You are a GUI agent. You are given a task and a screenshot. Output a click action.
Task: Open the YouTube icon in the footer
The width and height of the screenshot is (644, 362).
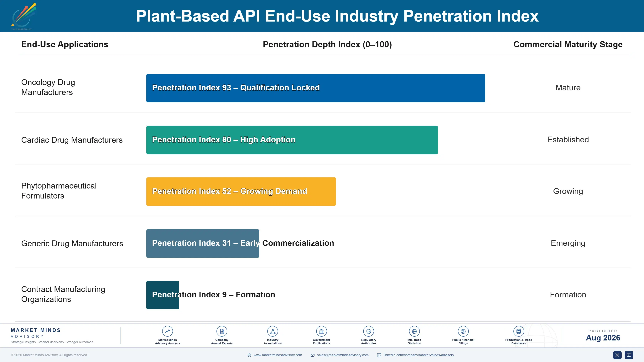click(x=629, y=355)
